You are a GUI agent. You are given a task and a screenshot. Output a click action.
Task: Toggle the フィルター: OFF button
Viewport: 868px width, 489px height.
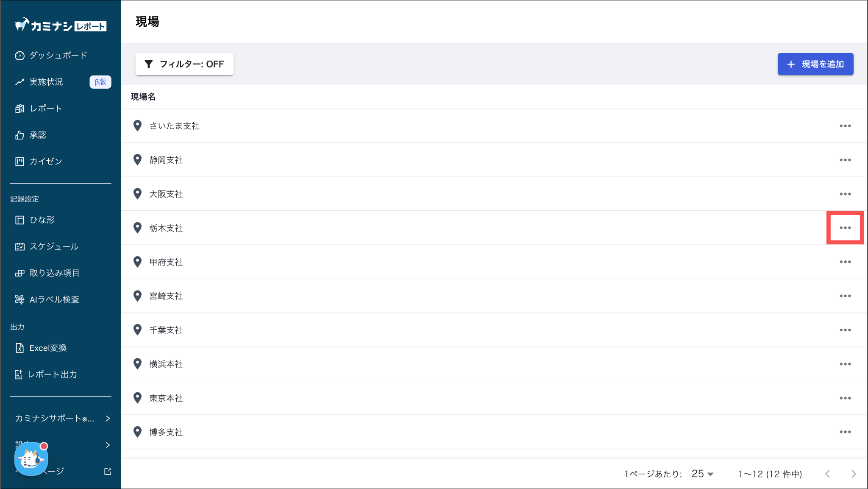(184, 64)
